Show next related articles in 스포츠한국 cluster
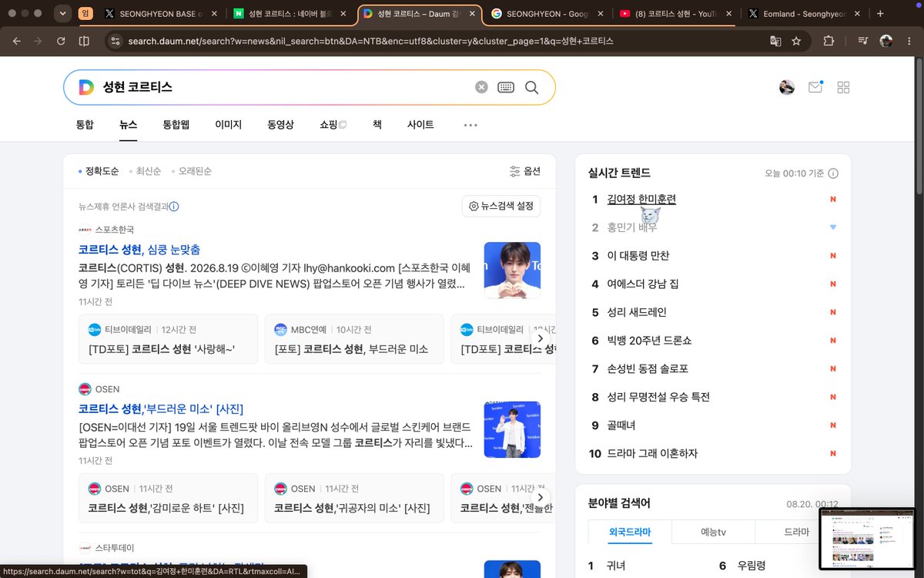 pyautogui.click(x=541, y=338)
